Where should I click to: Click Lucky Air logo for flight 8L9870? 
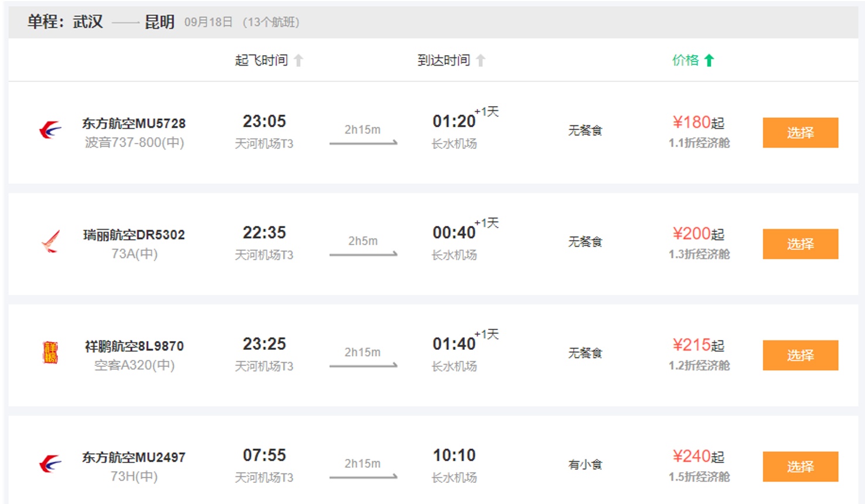[50, 352]
